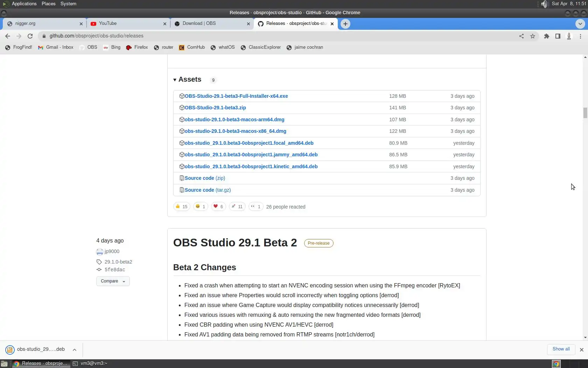
Task: Collapse the Assets section
Action: click(187, 80)
